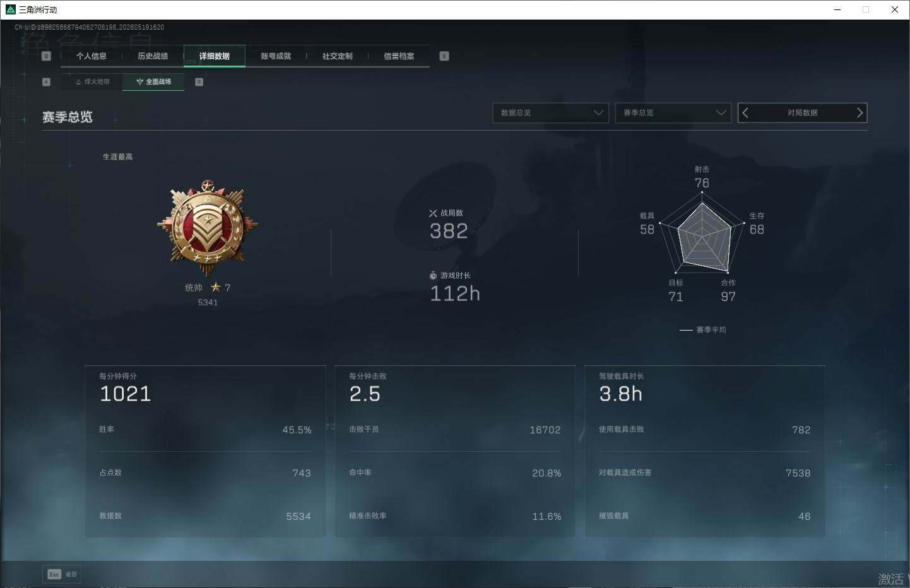Select the 详细数据 tab
Image resolution: width=910 pixels, height=588 pixels.
pyautogui.click(x=215, y=56)
